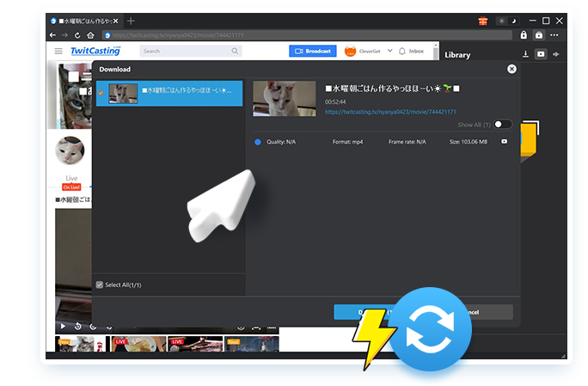Open the LIVE noodle bowl thumbnail
The image size is (588, 386).
point(138,344)
